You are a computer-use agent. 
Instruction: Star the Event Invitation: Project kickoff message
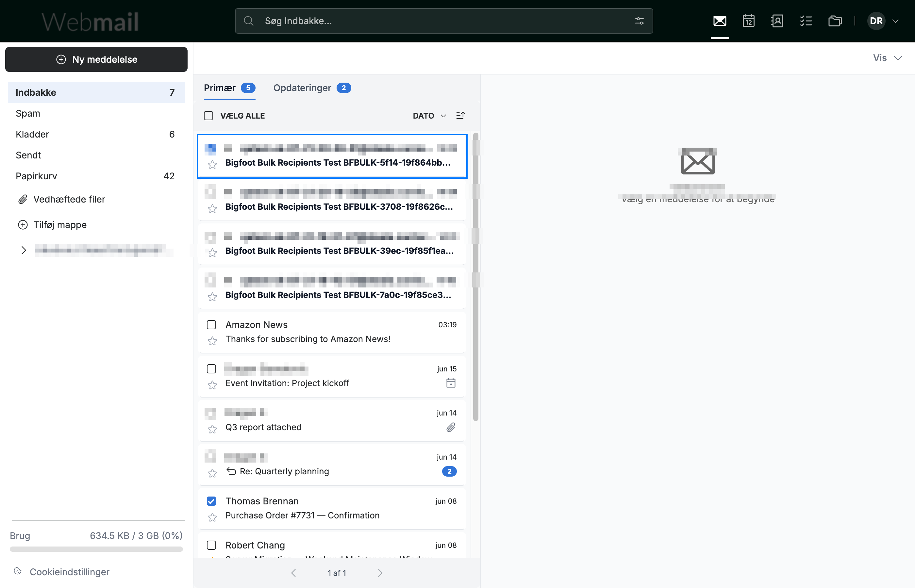click(x=212, y=385)
